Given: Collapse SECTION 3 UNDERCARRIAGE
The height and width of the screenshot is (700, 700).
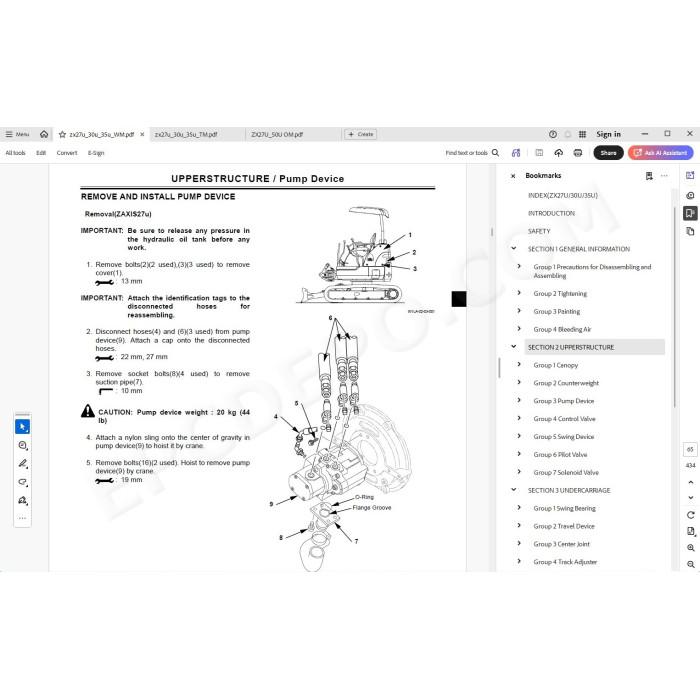Looking at the screenshot, I should (x=513, y=490).
